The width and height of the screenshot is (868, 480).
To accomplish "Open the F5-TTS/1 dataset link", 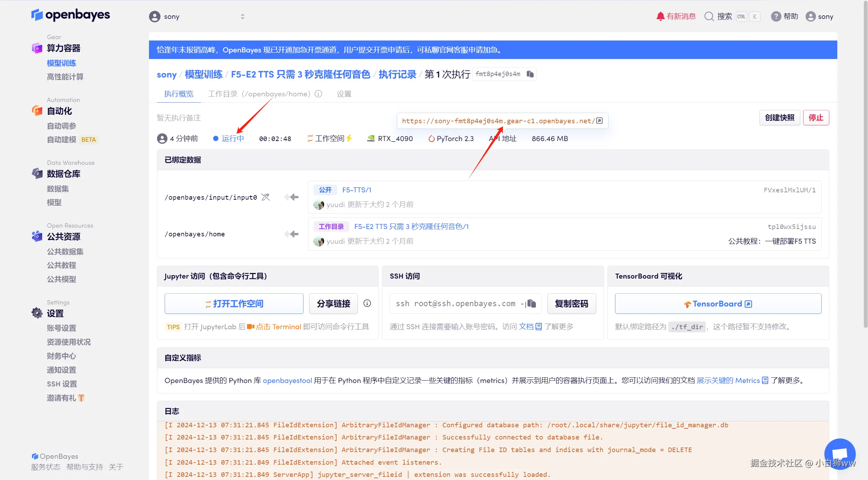I will point(357,190).
